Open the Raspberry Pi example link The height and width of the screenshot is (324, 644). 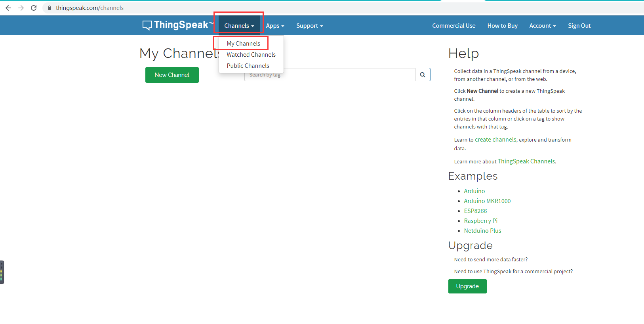[480, 221]
